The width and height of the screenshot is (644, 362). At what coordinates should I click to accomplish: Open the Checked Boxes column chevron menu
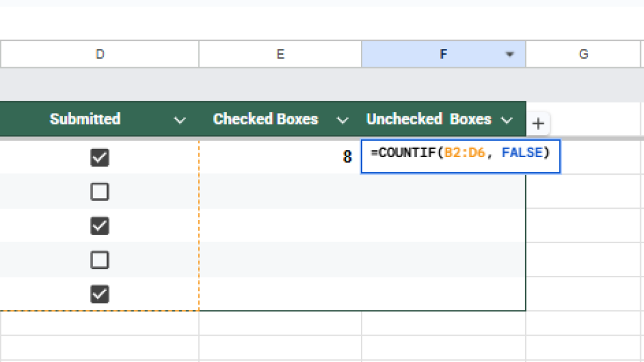[x=343, y=119]
